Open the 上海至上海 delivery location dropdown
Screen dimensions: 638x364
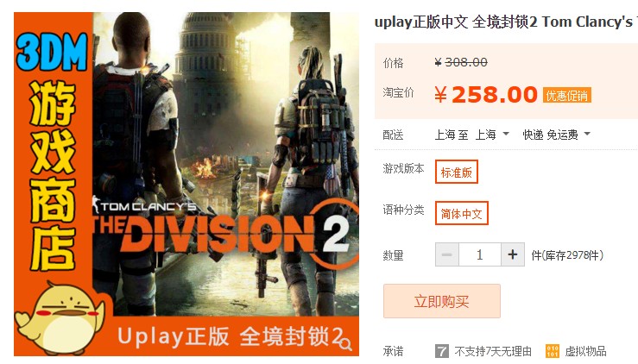472,135
